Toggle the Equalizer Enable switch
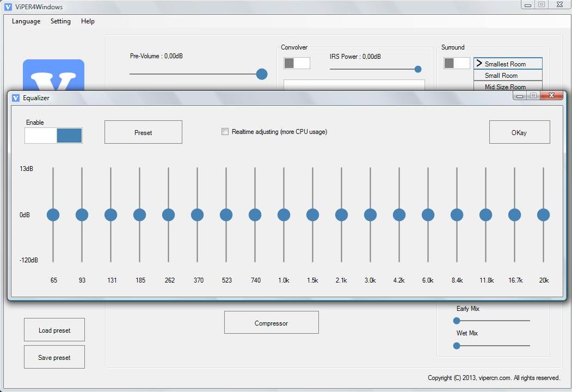Viewport: 572px width, 392px height. tap(53, 136)
